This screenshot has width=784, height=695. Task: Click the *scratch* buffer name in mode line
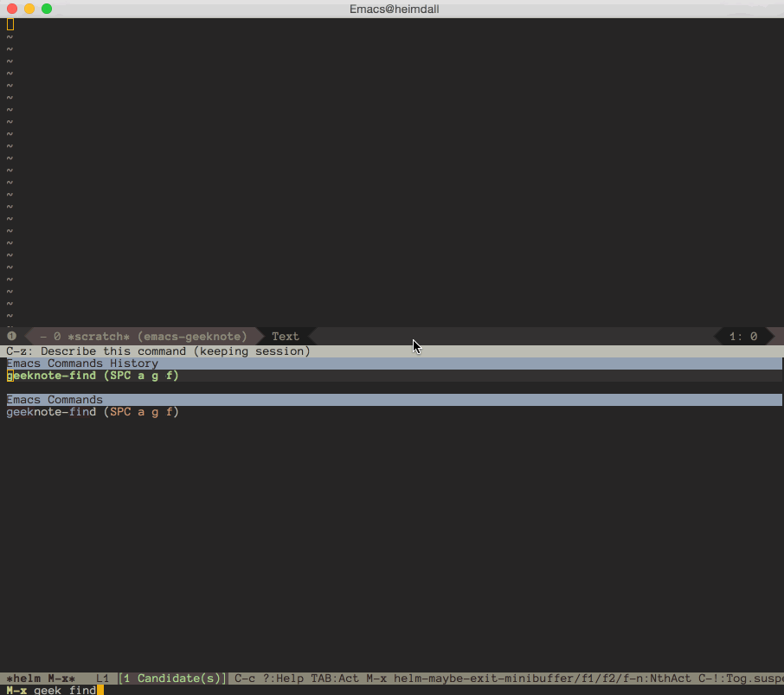pyautogui.click(x=99, y=337)
